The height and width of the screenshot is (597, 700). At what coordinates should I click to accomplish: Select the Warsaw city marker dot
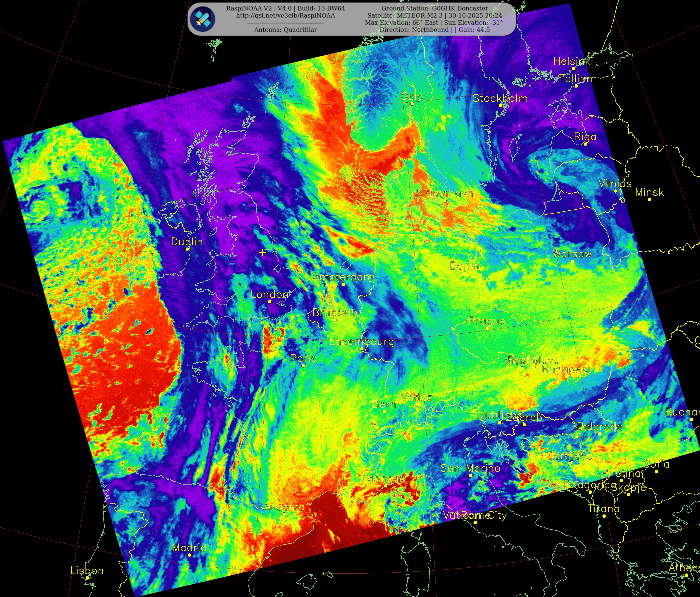coord(572,261)
